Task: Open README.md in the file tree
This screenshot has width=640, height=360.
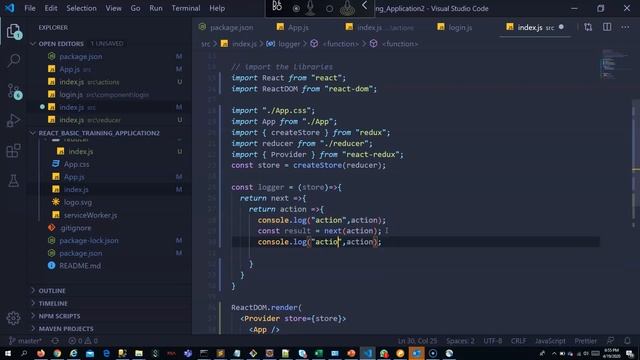Action: pos(80,266)
